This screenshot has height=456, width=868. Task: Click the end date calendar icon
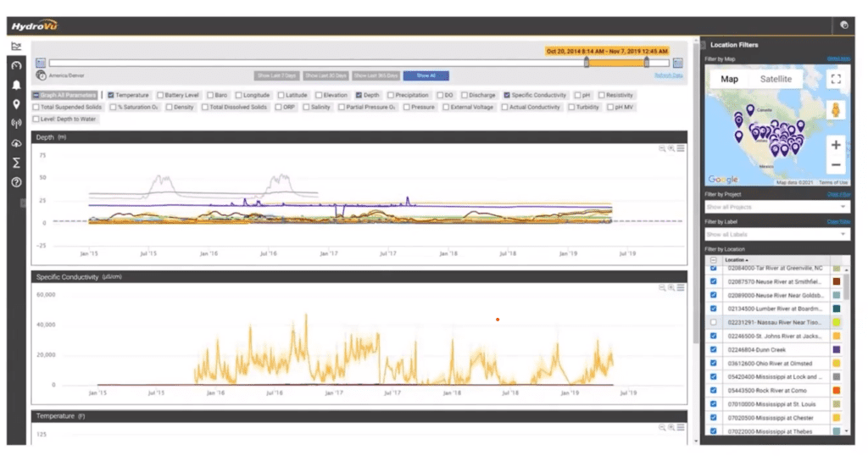677,63
